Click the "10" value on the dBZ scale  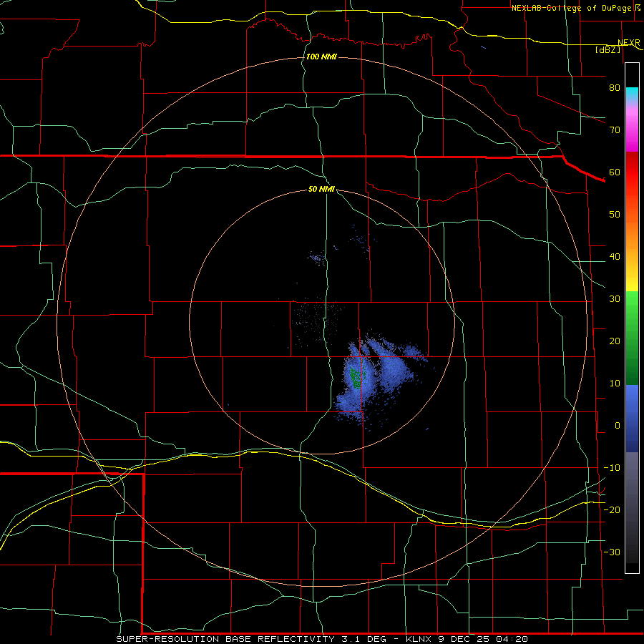coord(615,384)
